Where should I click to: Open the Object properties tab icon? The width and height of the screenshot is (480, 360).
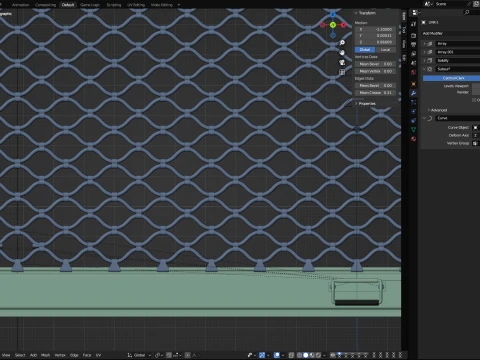414,84
